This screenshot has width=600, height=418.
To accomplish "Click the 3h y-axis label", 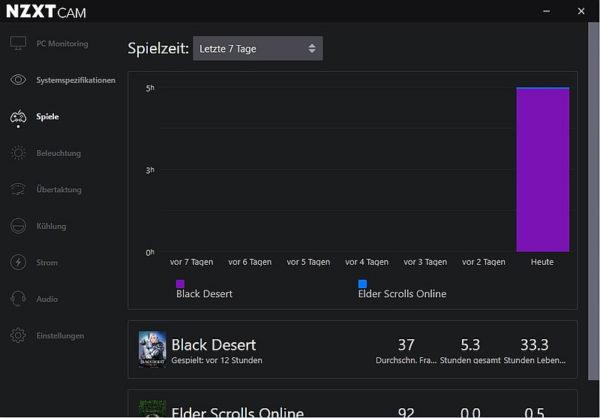I will 150,170.
